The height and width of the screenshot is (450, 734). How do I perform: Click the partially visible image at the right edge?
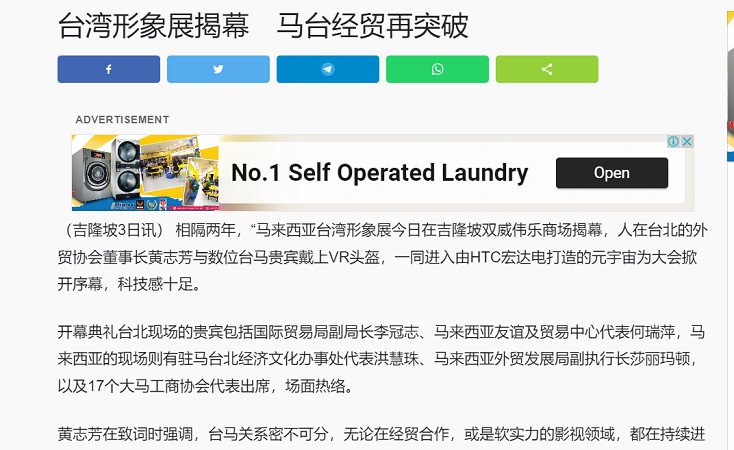pyautogui.click(x=730, y=87)
